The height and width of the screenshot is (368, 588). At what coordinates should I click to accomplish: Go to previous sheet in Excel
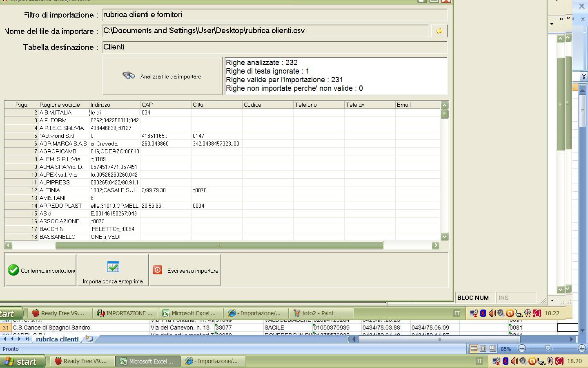coord(12,339)
